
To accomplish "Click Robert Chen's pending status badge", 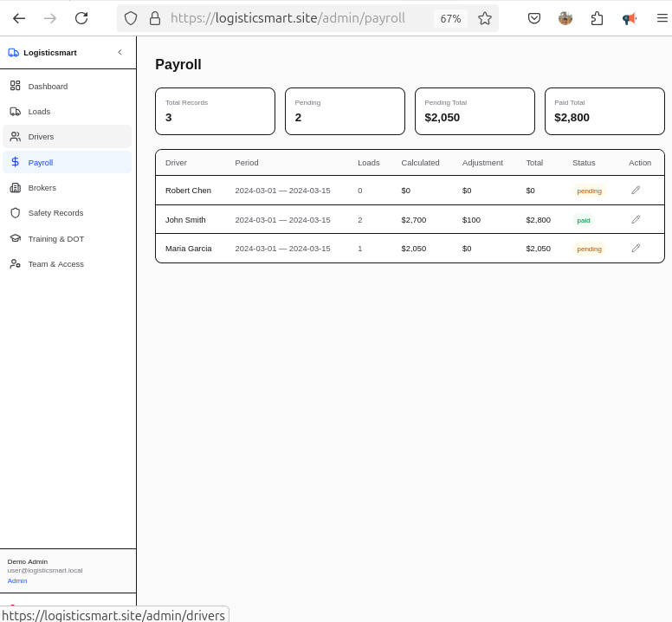I will click(589, 191).
